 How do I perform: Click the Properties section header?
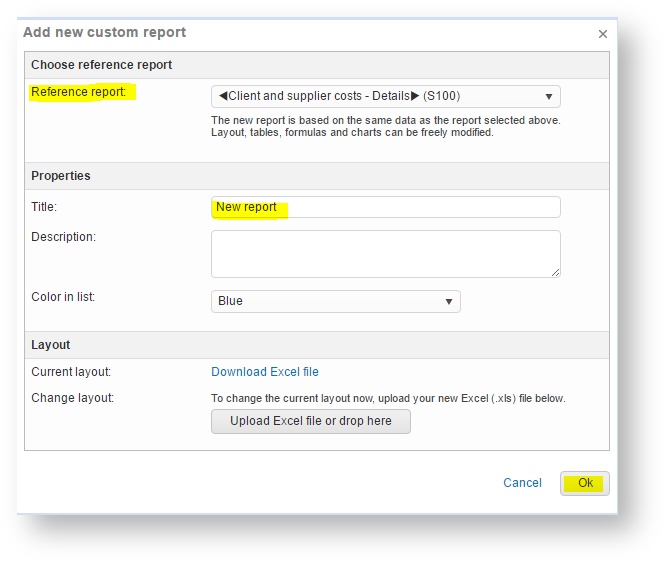pos(61,176)
